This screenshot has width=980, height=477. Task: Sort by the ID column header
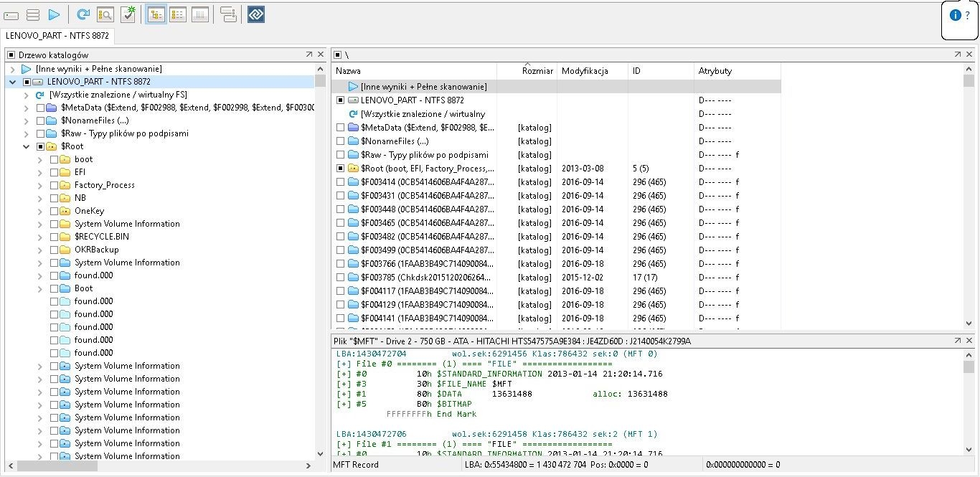coord(661,71)
